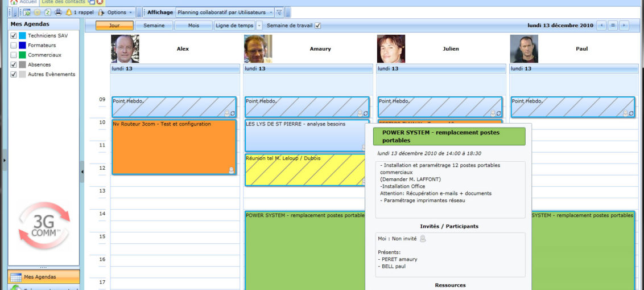644x290 pixels.
Task: Switch to Liste des contacts tab
Action: coord(64,2)
